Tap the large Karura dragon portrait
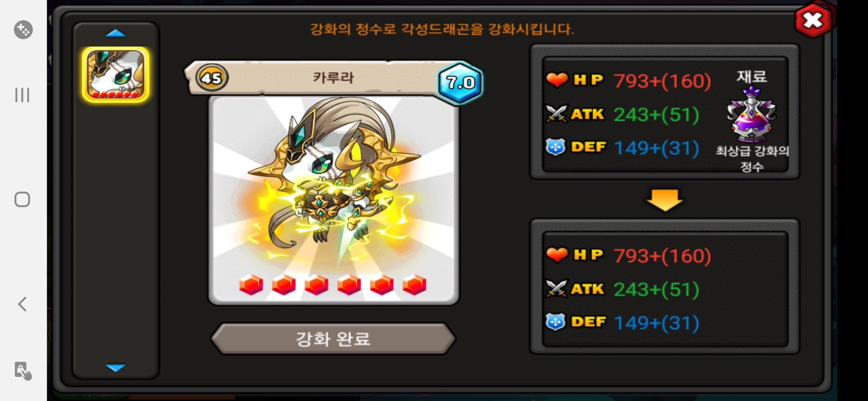The width and height of the screenshot is (868, 401). 333,200
